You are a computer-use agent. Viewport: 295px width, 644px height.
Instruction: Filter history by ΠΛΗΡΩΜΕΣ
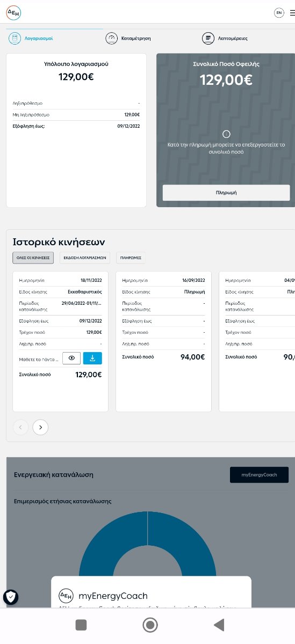pos(131,258)
